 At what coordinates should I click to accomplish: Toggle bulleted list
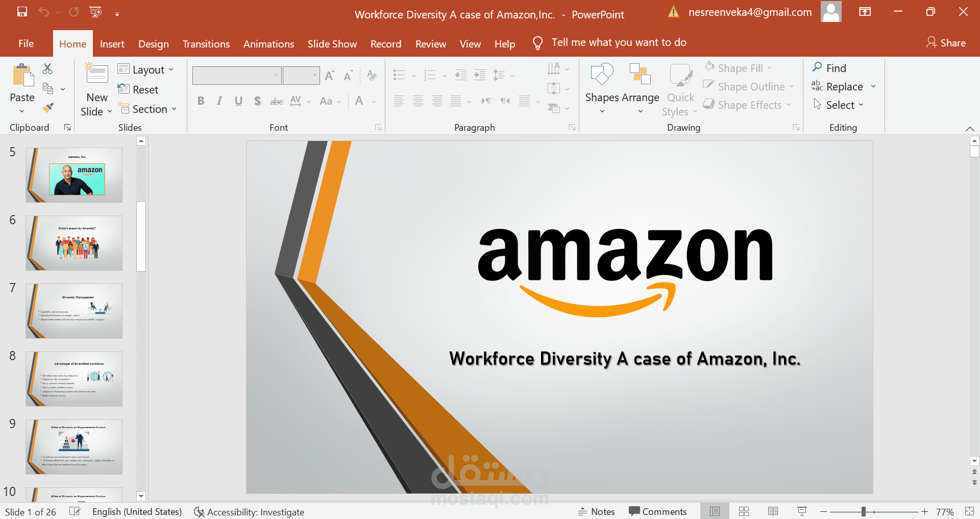tap(399, 75)
